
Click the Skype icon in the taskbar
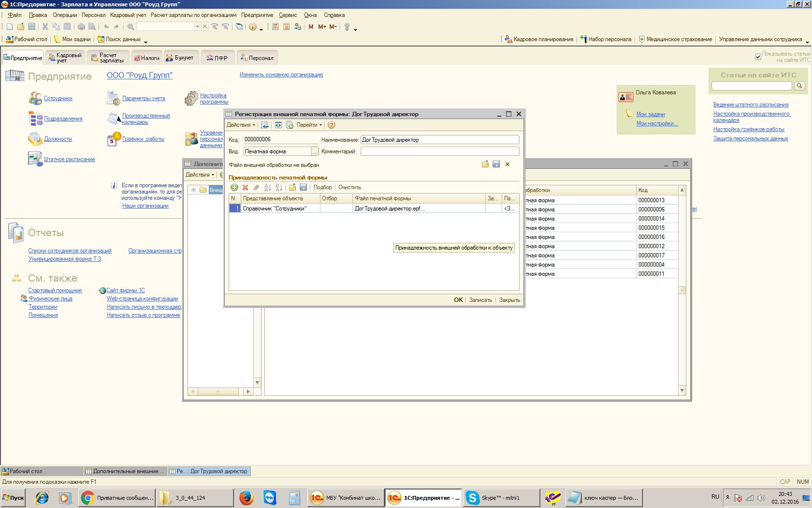click(x=472, y=497)
